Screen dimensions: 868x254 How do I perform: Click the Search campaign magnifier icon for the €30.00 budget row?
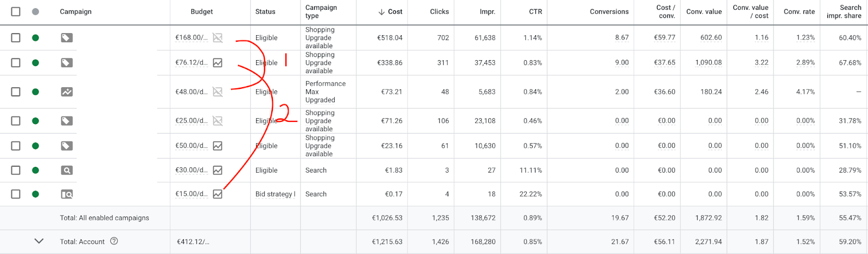coord(67,171)
